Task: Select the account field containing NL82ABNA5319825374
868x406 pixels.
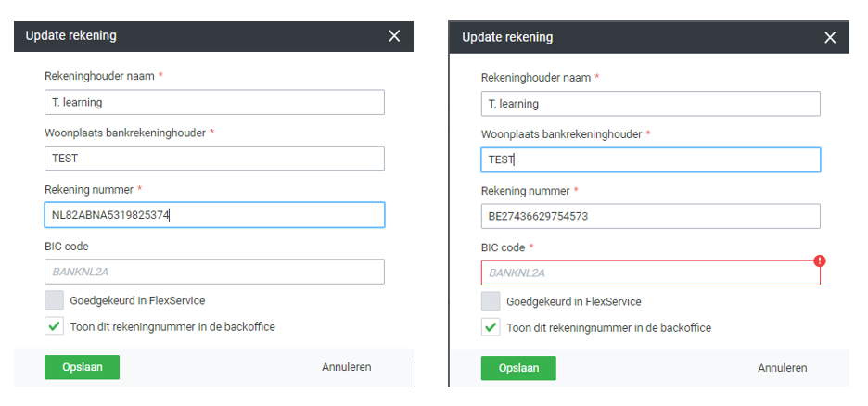Action: coord(214,215)
